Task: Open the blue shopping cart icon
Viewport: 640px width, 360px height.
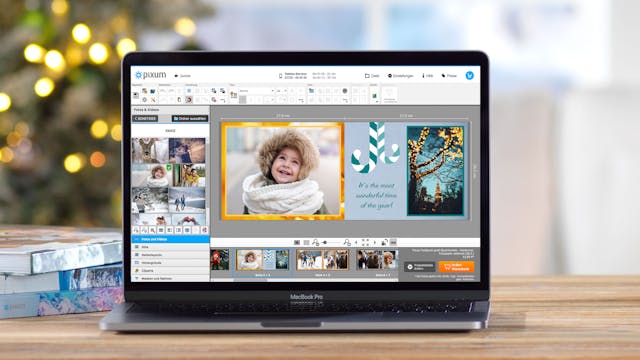Action: pyautogui.click(x=469, y=76)
